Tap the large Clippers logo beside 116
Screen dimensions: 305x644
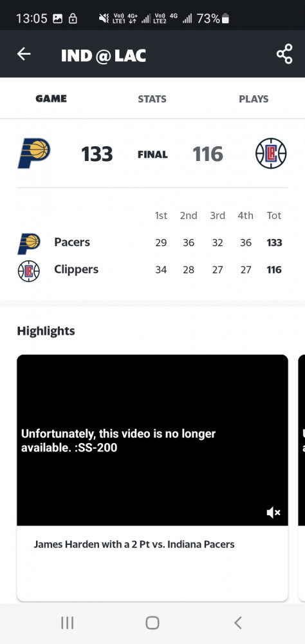tap(271, 153)
